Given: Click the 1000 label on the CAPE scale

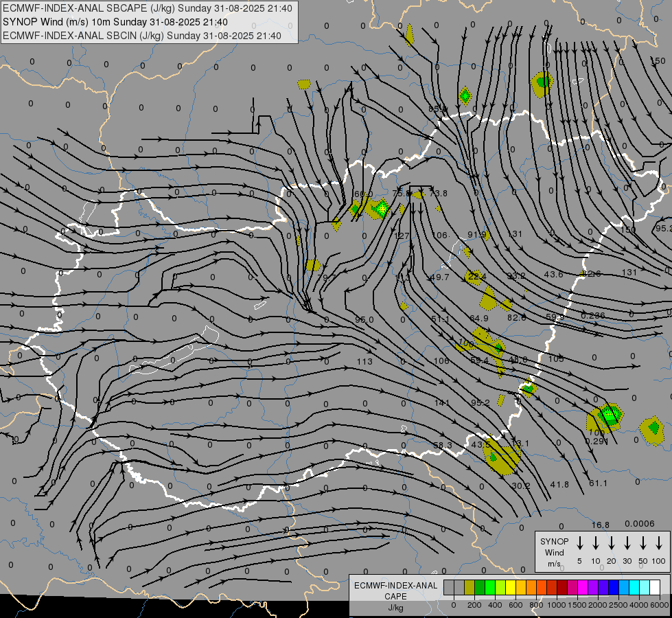Looking at the screenshot, I should pos(556,605).
